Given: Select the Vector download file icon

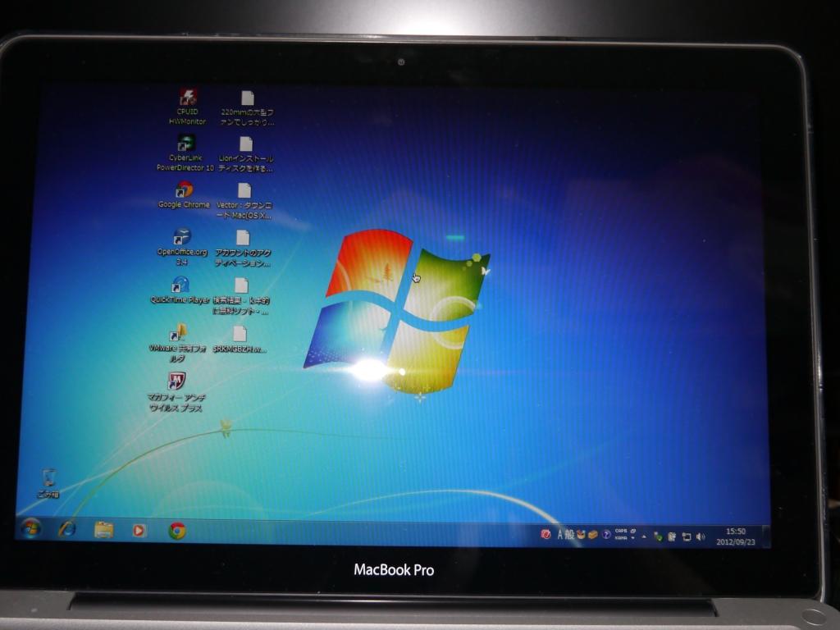Looking at the screenshot, I should point(244,202).
